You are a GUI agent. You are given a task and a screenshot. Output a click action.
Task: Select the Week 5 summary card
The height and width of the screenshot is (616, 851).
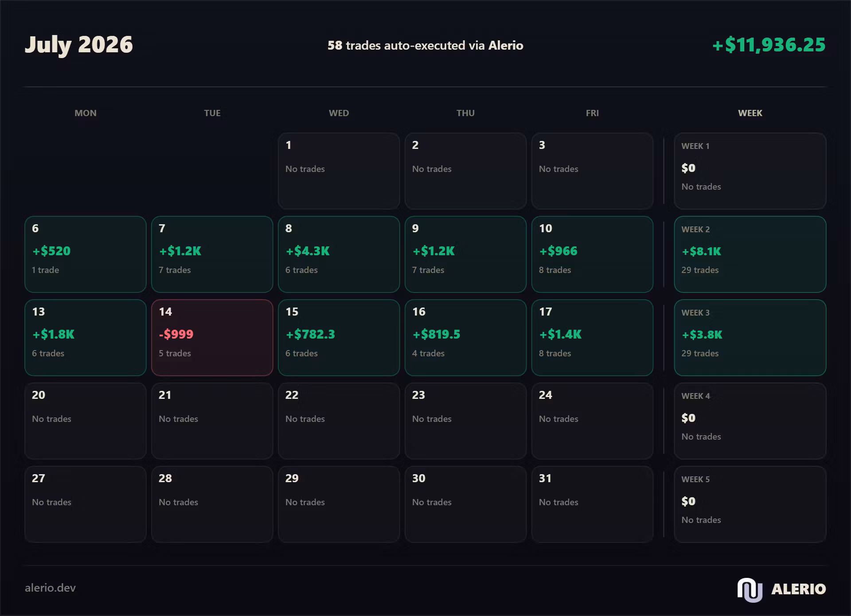(750, 504)
